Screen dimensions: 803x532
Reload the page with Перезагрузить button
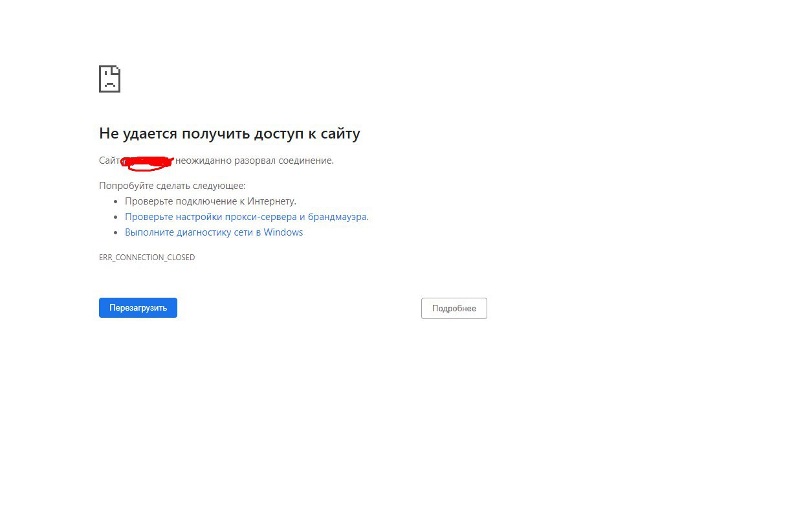138,308
